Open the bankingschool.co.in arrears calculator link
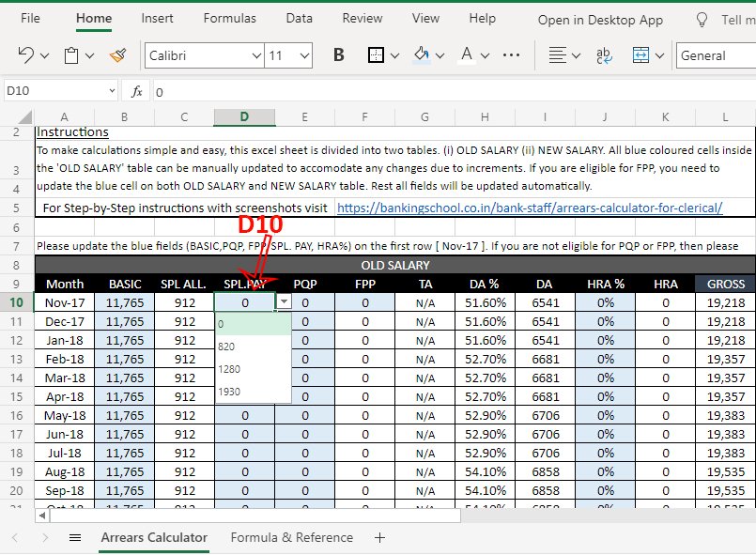Viewport: 756px width, 555px height. point(529,208)
